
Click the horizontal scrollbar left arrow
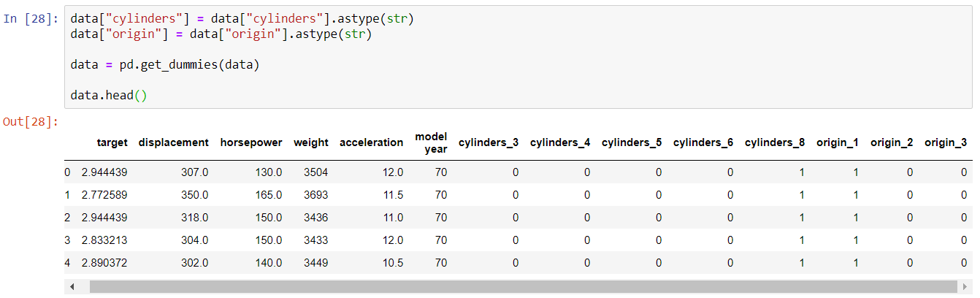(x=72, y=287)
